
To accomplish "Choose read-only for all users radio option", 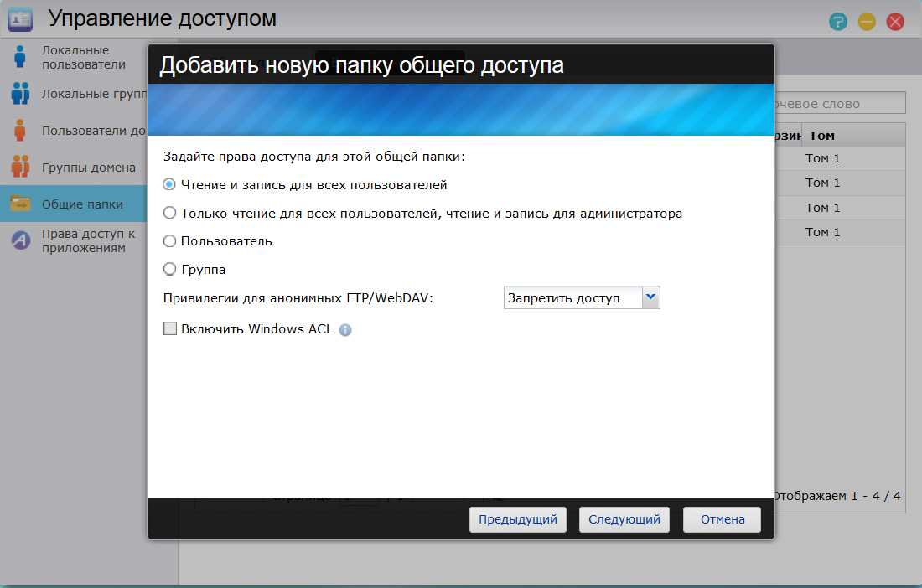I will 170,214.
